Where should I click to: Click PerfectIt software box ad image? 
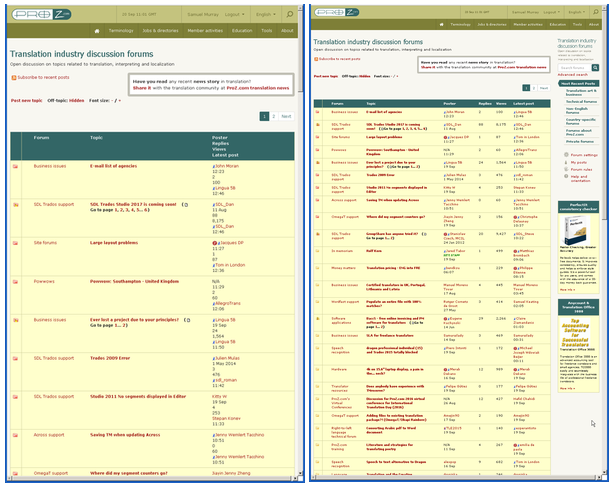(576, 230)
